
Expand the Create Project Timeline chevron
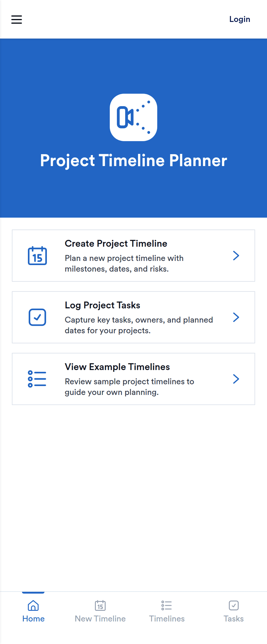pyautogui.click(x=236, y=256)
